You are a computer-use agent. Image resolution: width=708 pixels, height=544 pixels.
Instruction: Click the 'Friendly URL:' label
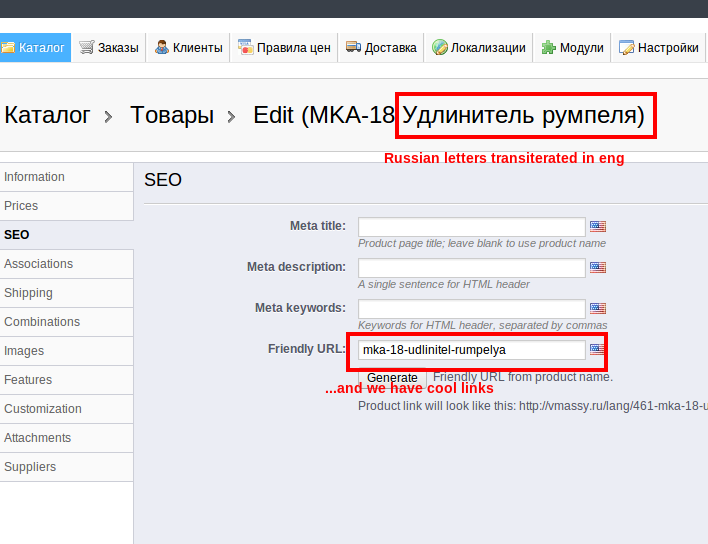coord(307,349)
